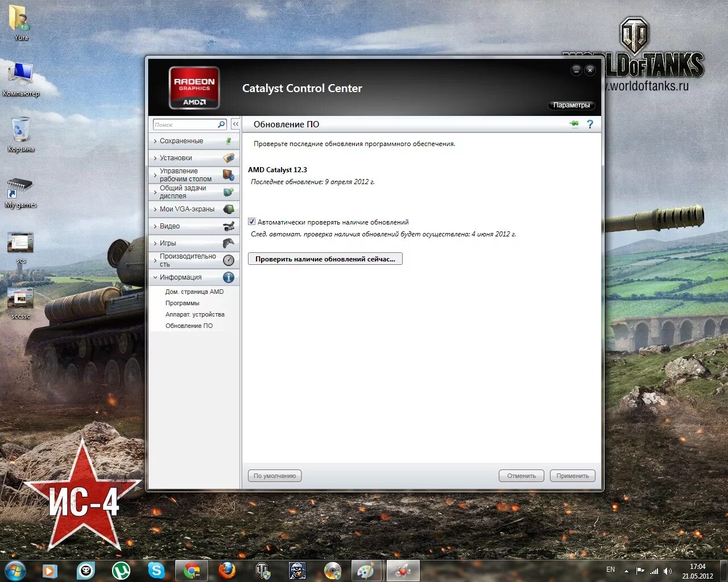Click the Saved presets pin icon
728x582 pixels.
[x=229, y=141]
